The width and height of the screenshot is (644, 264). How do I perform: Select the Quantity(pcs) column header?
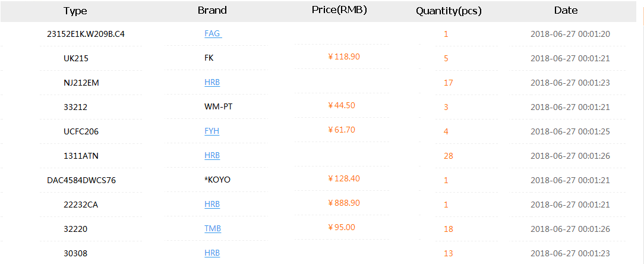(449, 11)
